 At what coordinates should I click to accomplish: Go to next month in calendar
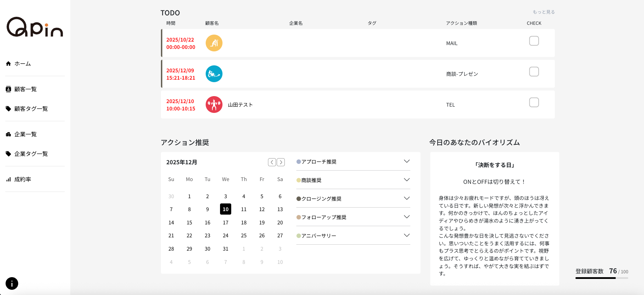click(281, 162)
